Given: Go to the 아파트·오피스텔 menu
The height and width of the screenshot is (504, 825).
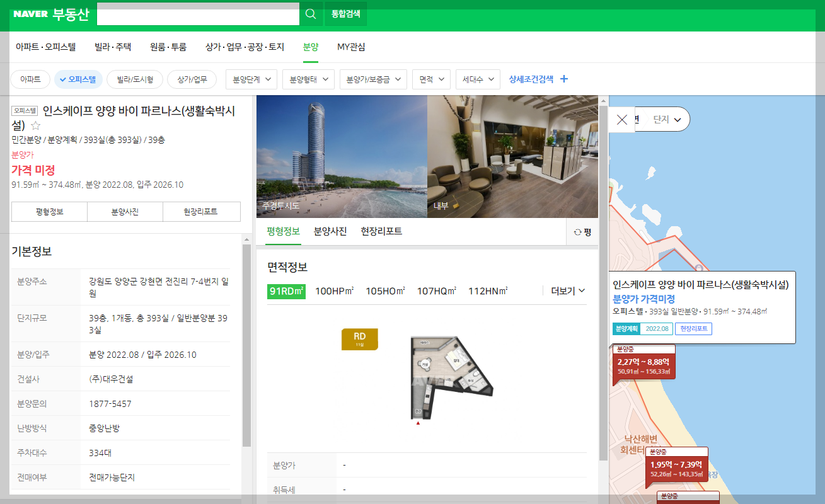Looking at the screenshot, I should tap(45, 47).
